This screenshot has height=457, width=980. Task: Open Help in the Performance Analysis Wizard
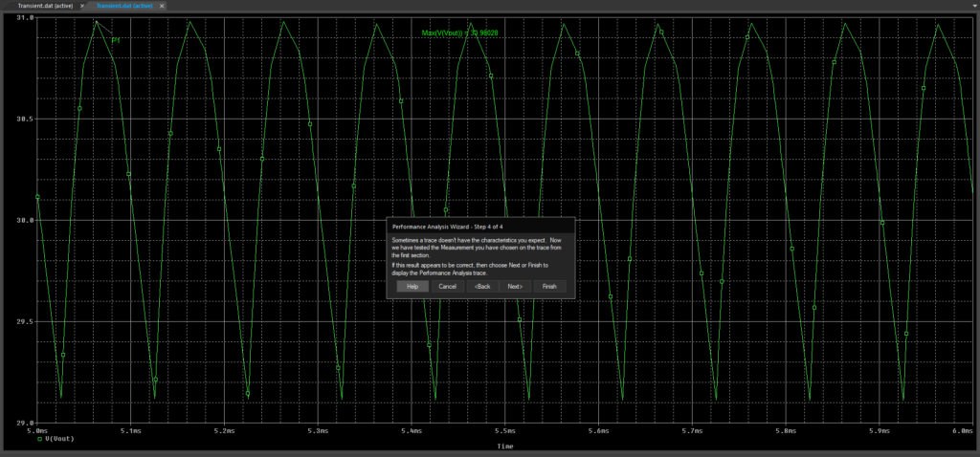click(x=412, y=287)
